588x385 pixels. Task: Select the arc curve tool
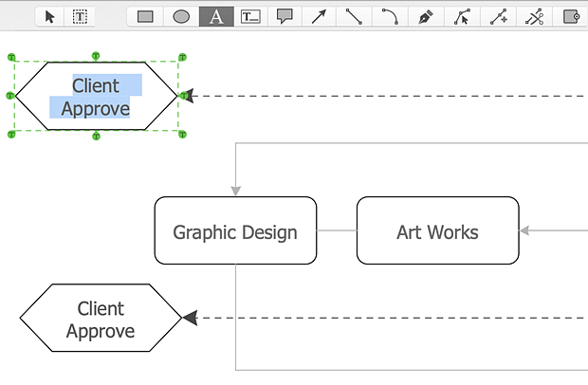tap(390, 16)
